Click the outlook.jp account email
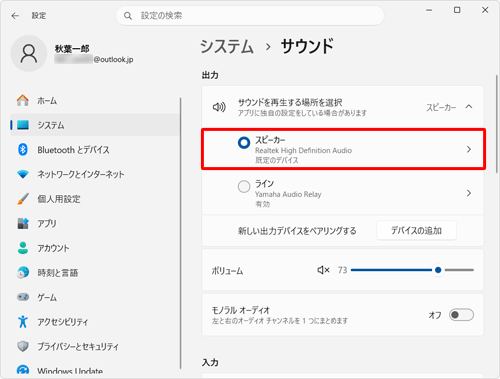 [94, 60]
